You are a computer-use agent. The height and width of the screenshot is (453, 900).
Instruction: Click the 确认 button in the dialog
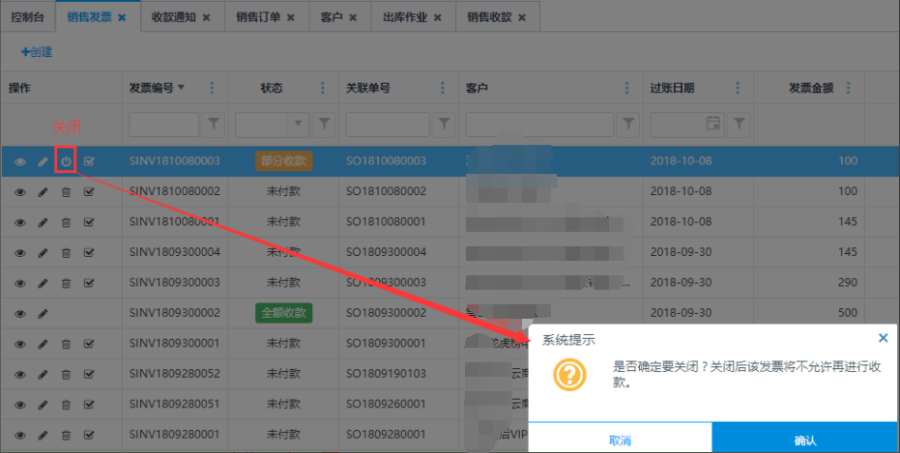805,439
